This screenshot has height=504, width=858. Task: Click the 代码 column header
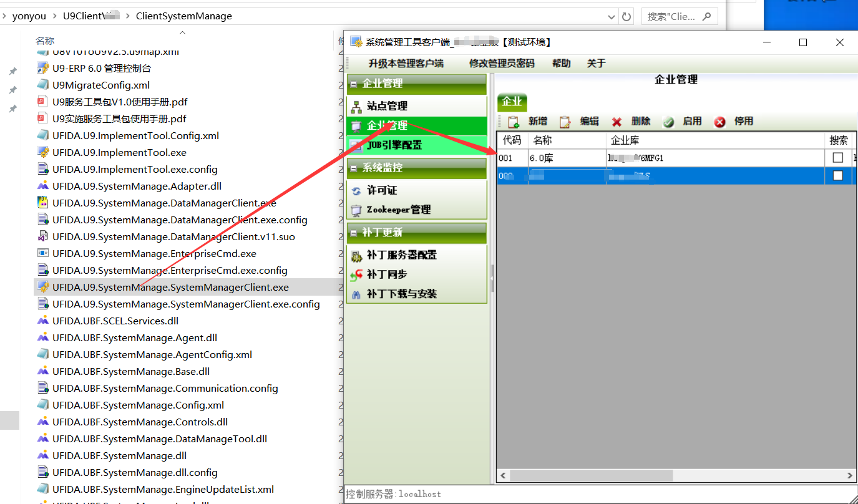tap(512, 140)
